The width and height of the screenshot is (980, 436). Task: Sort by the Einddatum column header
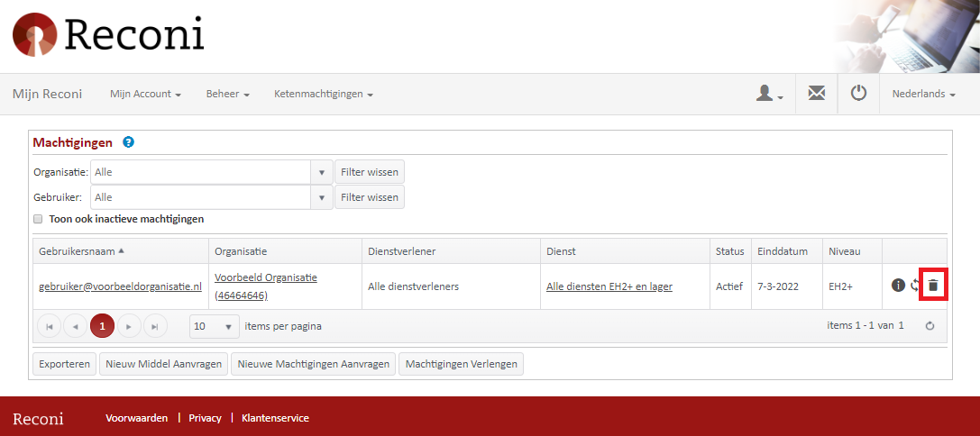coord(787,251)
